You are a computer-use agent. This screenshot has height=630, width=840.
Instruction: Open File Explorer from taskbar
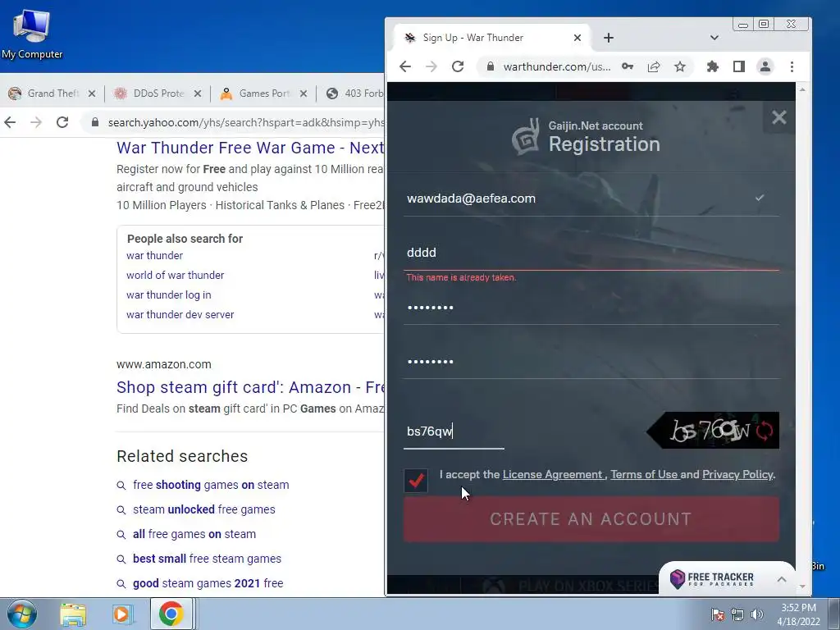point(73,614)
